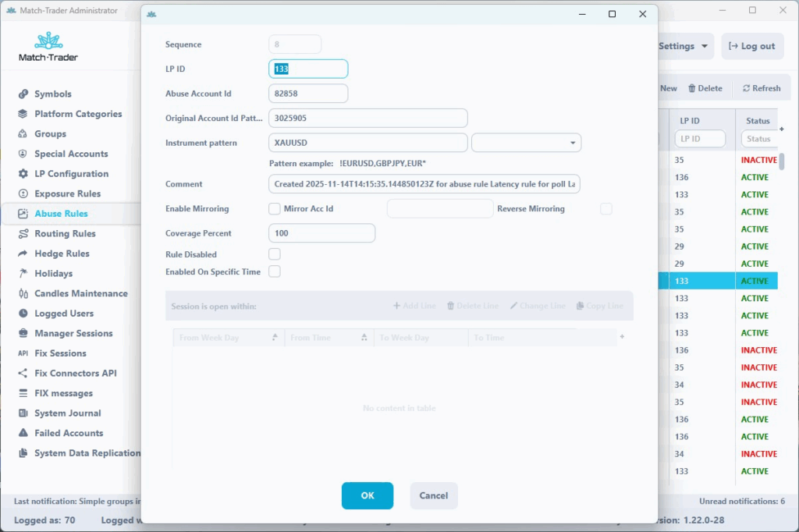Image resolution: width=799 pixels, height=532 pixels.
Task: Click the Symbols icon in sidebar
Action: click(x=23, y=94)
